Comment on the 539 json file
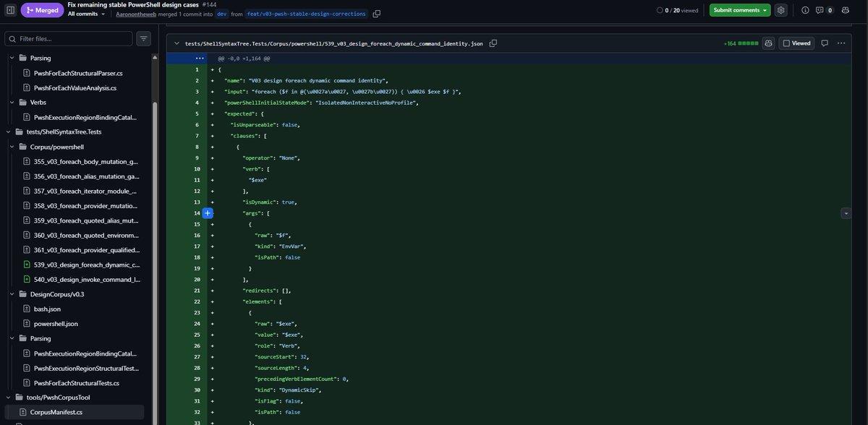The height and width of the screenshot is (425, 868). click(825, 43)
